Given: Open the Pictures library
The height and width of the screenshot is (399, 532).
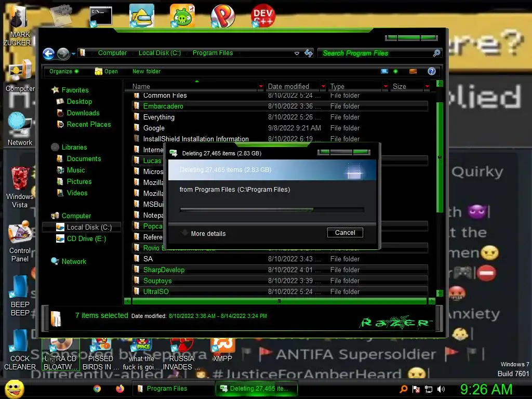Looking at the screenshot, I should tap(79, 181).
